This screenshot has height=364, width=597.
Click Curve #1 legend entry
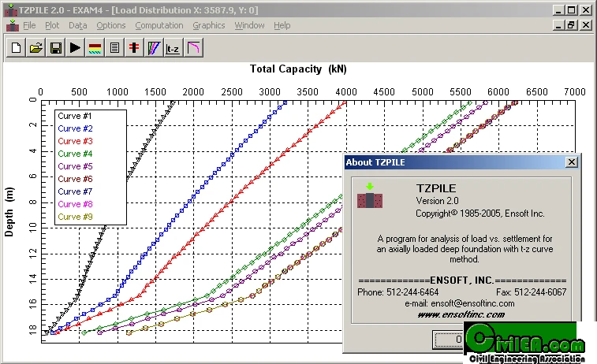point(75,116)
